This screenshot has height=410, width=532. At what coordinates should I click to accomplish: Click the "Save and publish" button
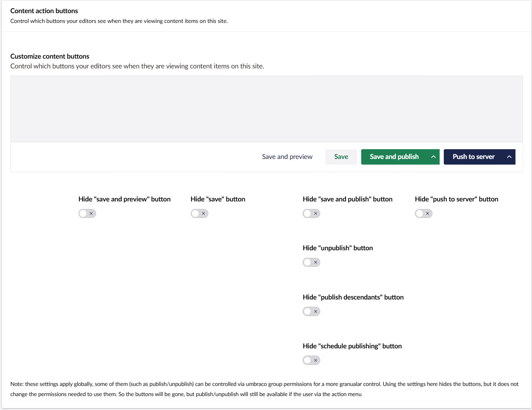pyautogui.click(x=394, y=157)
